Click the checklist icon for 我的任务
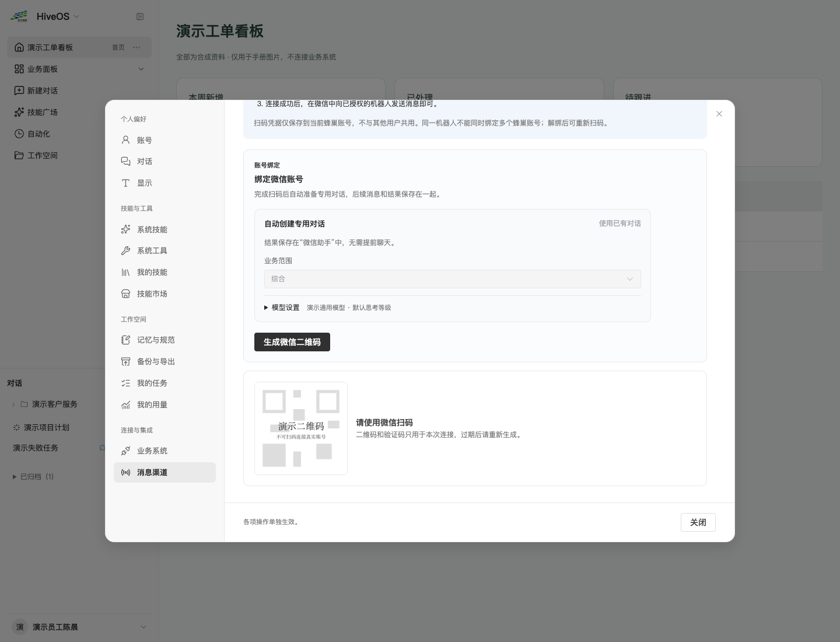840x642 pixels. (x=125, y=383)
